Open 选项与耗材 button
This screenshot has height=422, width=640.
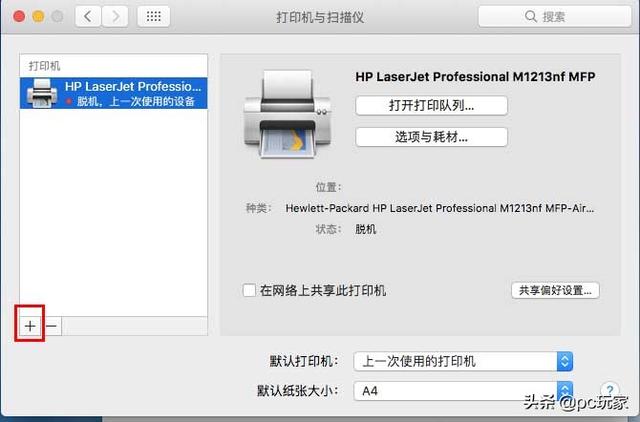click(x=431, y=137)
